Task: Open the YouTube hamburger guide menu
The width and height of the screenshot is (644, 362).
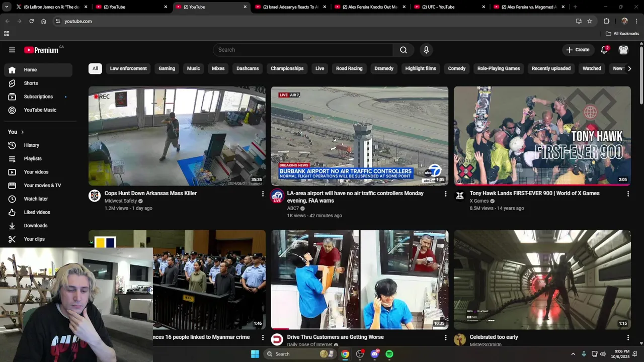Action: pos(12,50)
